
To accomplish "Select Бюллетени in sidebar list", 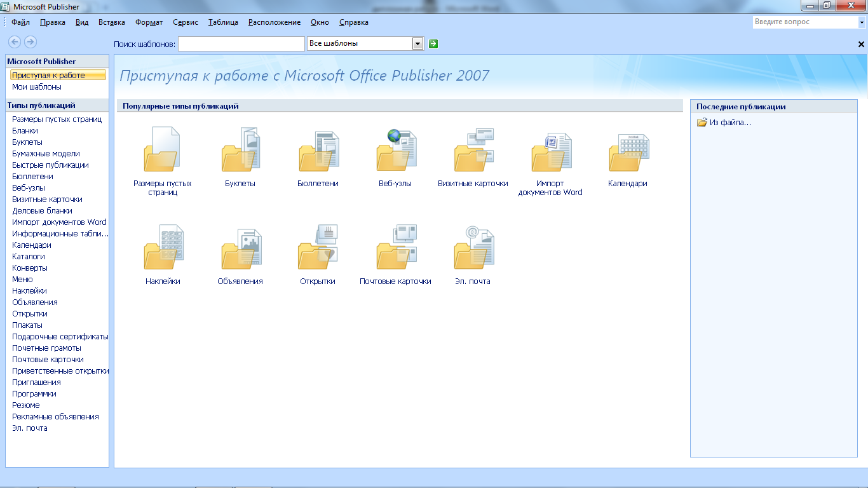I will point(32,177).
